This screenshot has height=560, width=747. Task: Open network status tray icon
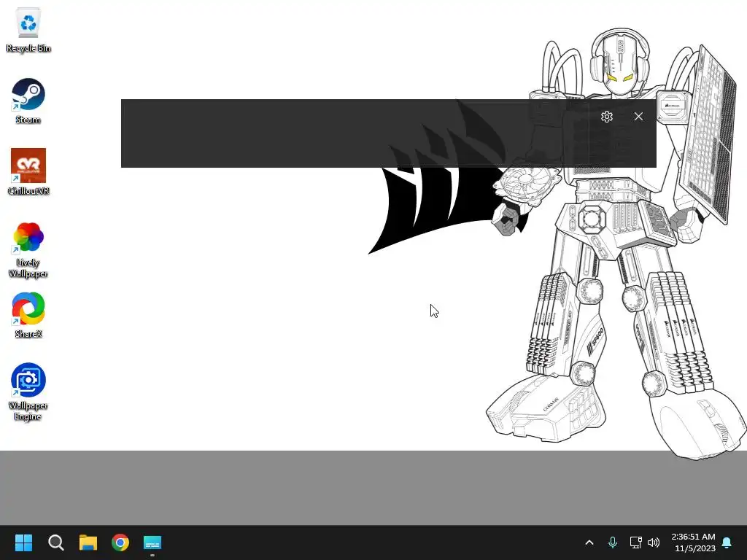pos(635,542)
